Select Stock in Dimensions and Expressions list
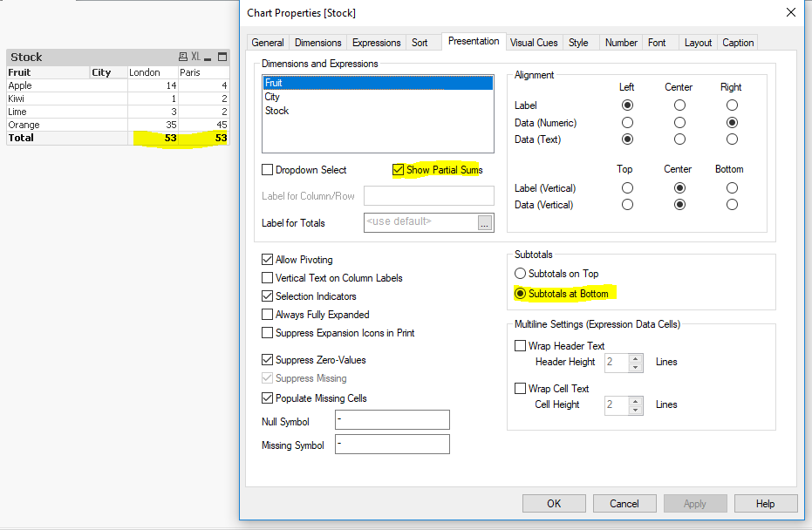812x530 pixels. (378, 111)
